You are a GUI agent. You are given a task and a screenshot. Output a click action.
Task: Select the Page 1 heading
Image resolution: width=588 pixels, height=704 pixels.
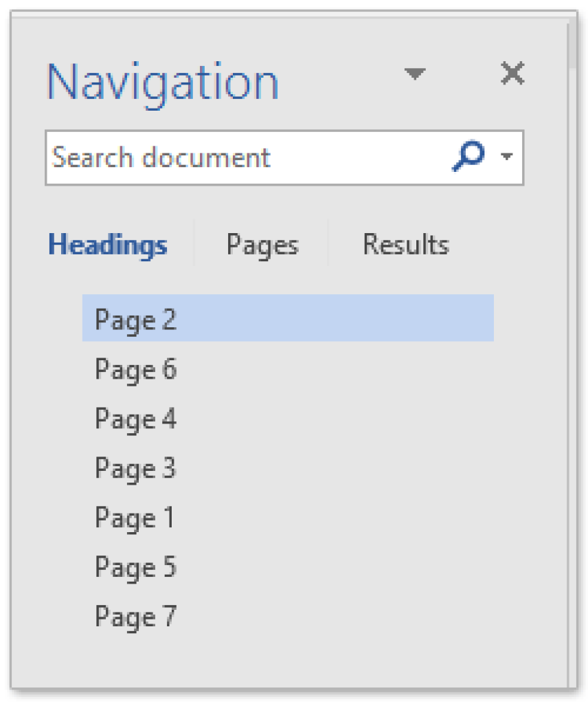(135, 518)
